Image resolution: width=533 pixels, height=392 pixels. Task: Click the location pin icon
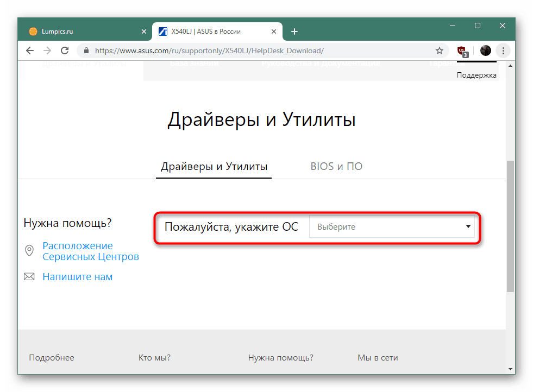click(29, 251)
